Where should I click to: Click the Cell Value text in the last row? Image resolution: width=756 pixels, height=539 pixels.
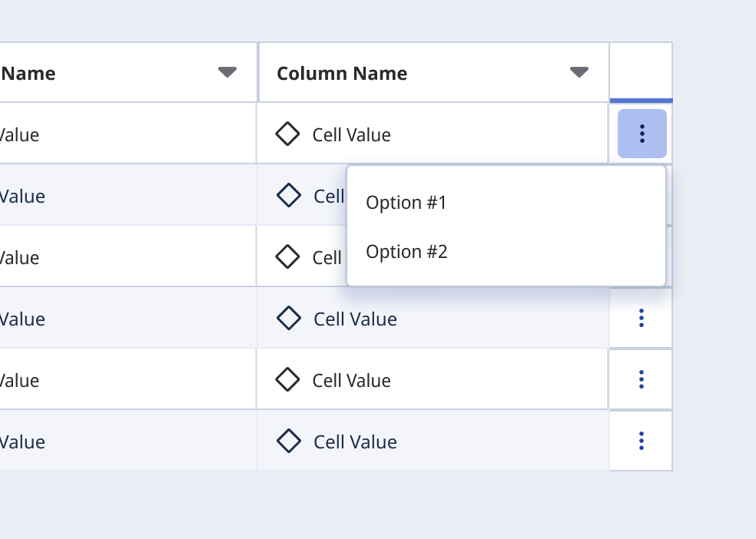coord(356,441)
